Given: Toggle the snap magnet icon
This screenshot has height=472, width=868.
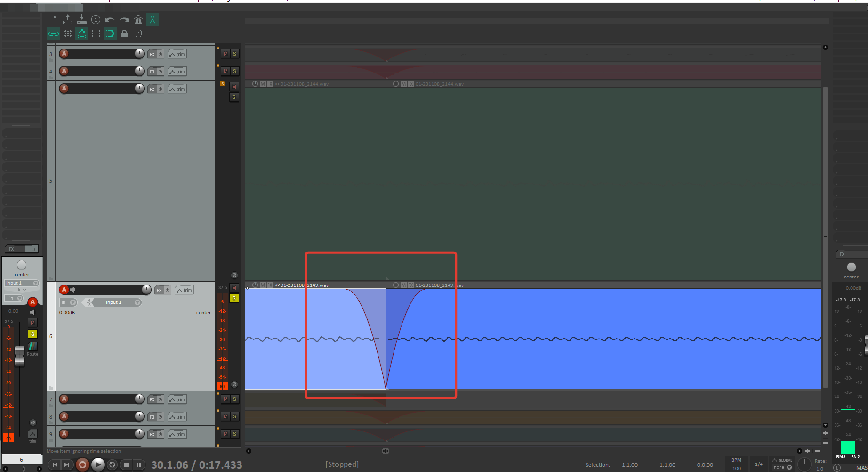Looking at the screenshot, I should (x=110, y=33).
